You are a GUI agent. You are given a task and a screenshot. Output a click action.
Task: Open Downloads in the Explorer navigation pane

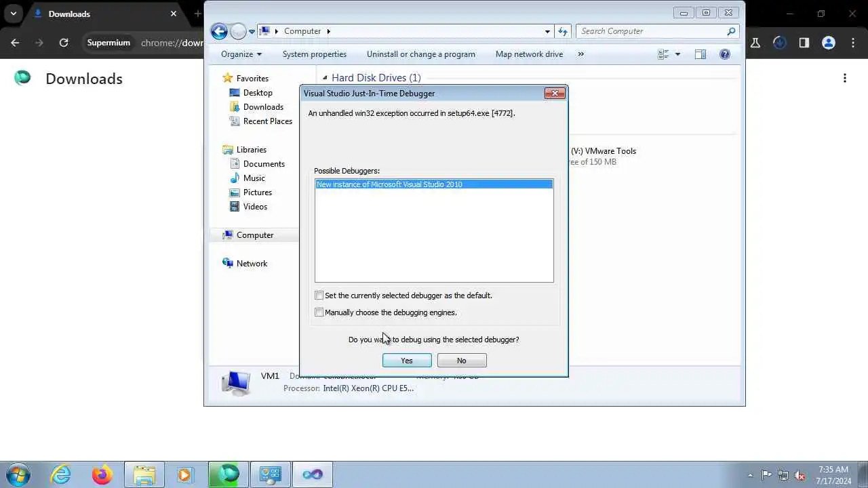click(x=263, y=107)
